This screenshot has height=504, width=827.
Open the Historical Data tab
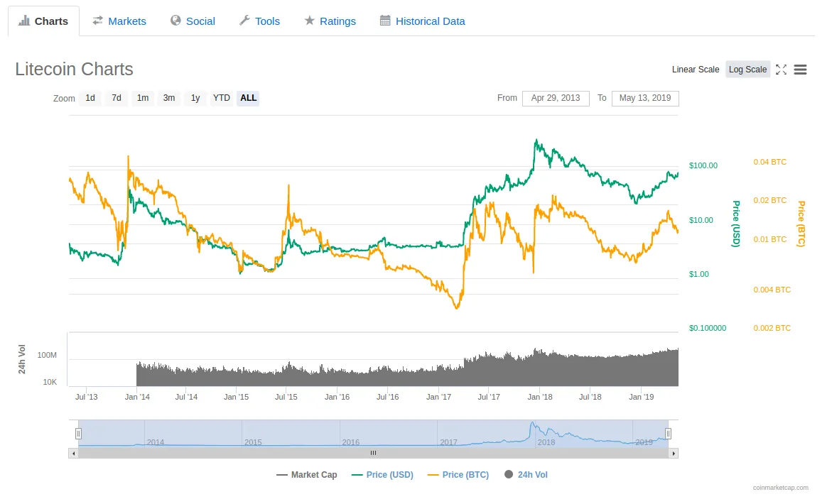tap(423, 21)
